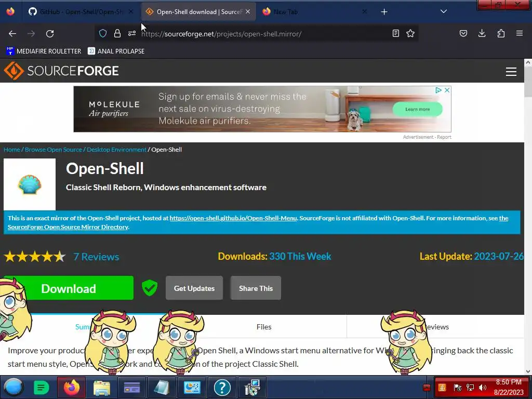Screen dimensions: 532x399
Task: Switch to the Summary tab
Action: pyautogui.click(x=84, y=327)
